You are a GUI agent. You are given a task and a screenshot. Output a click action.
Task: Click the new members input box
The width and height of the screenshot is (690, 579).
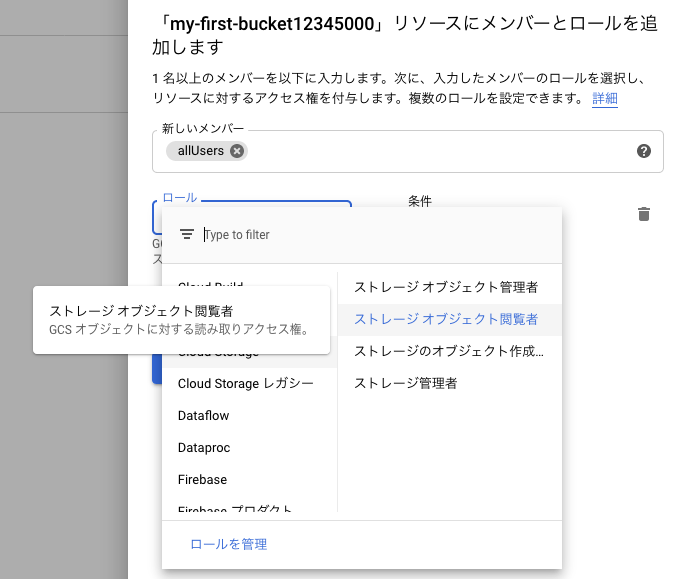[x=407, y=151]
